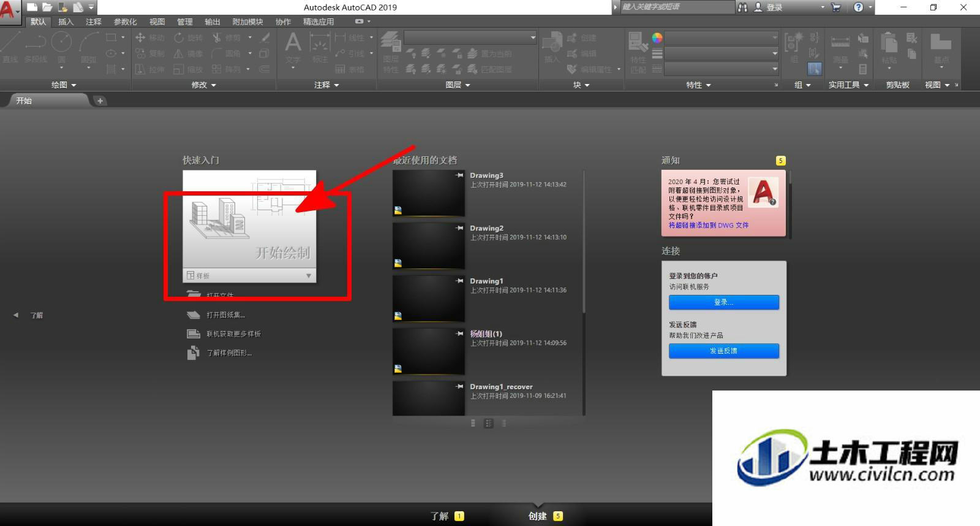This screenshot has width=980, height=526.
Task: Click the recent documents list scrollbar
Action: pyautogui.click(x=584, y=242)
